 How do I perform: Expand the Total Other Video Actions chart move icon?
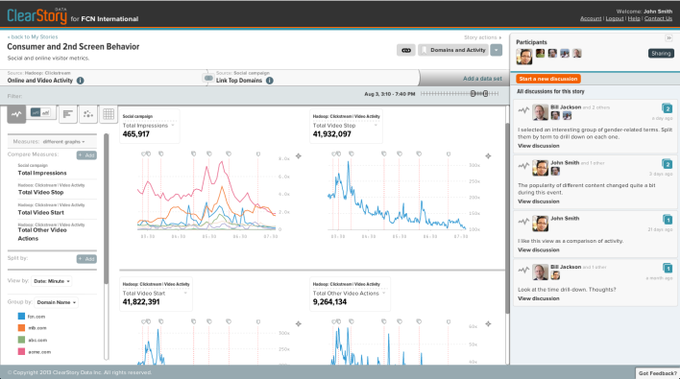[488, 324]
